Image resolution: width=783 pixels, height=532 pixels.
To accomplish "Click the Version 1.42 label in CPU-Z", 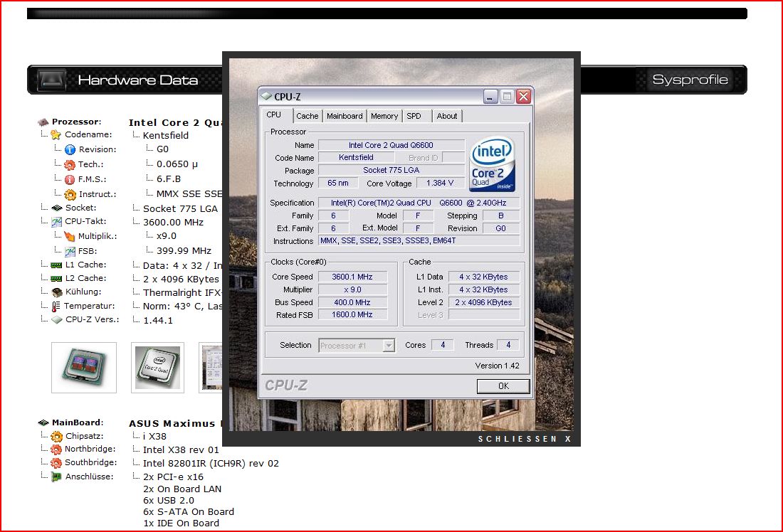I will pos(497,366).
